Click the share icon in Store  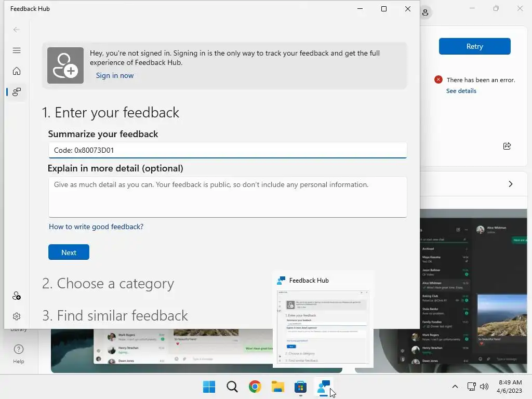point(507,146)
